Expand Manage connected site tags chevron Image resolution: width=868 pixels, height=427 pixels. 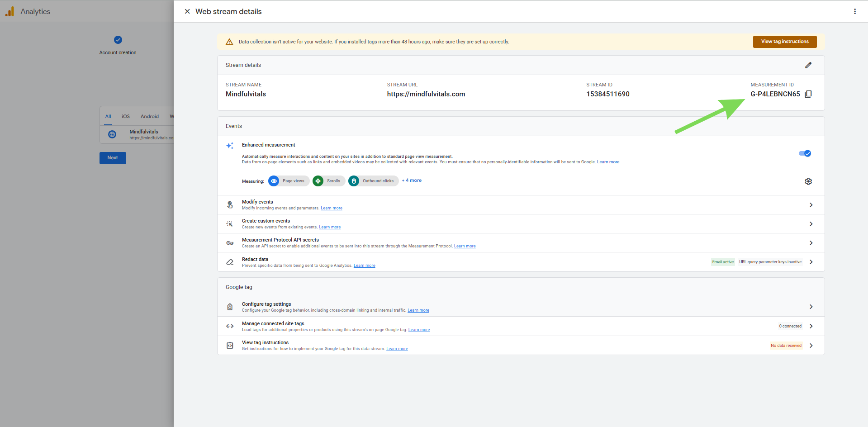pos(811,326)
